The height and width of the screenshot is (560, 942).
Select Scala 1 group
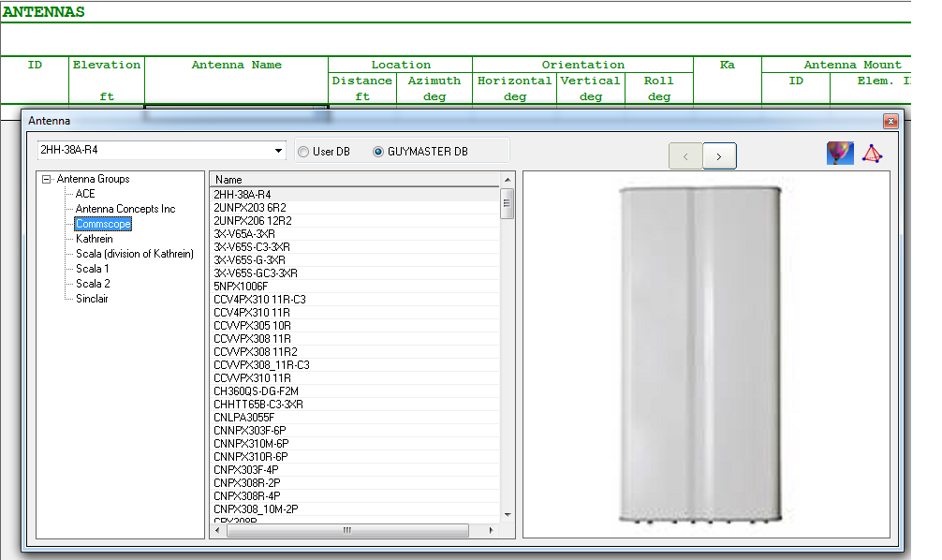(x=92, y=269)
